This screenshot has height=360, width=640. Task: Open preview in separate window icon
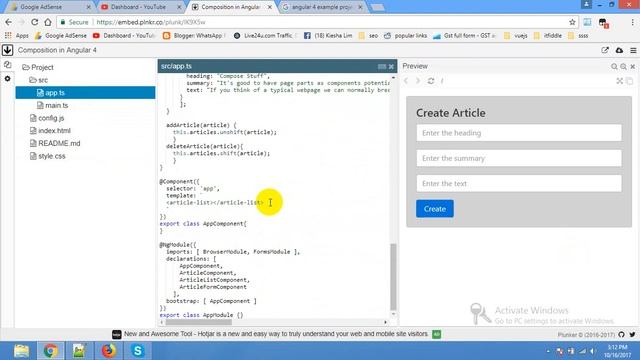coord(629,81)
